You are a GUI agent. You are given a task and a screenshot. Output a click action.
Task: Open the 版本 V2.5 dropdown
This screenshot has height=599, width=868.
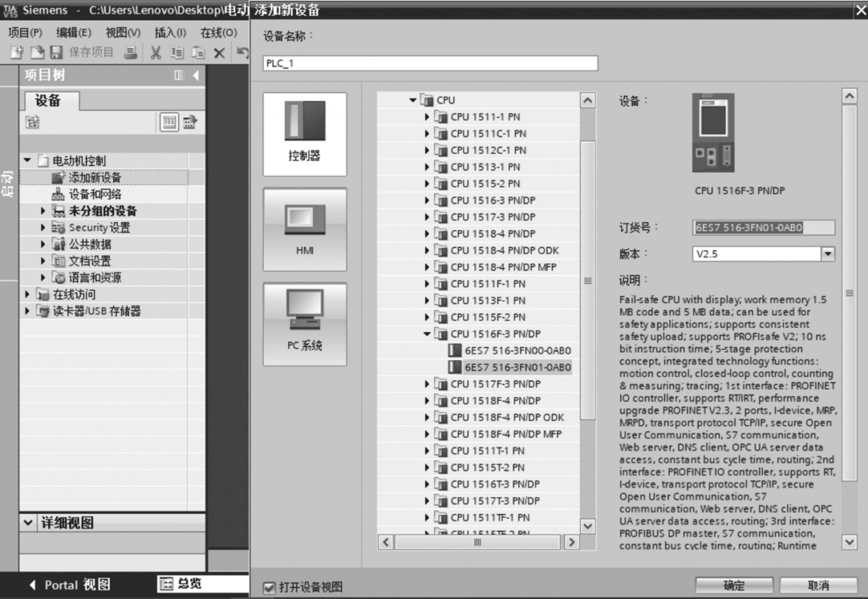click(x=828, y=254)
